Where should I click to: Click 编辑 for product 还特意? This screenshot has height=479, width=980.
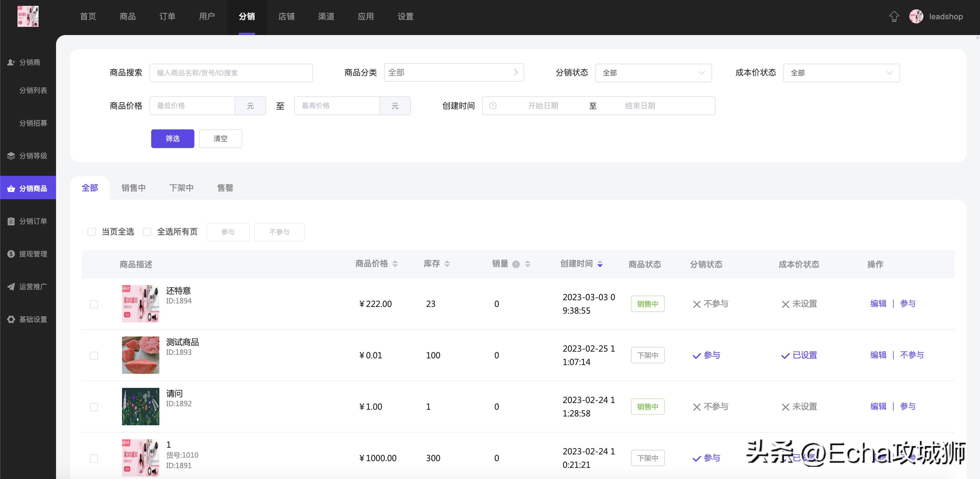[x=878, y=303]
